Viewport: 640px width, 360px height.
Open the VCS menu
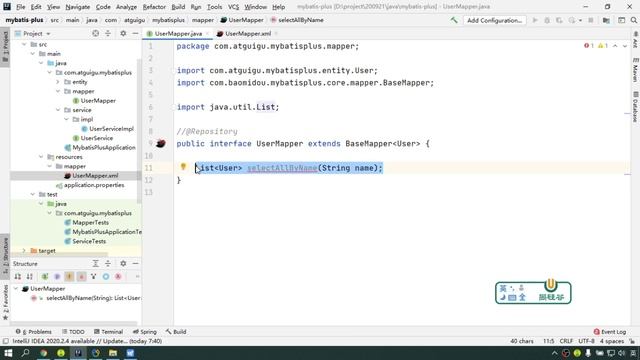click(x=233, y=7)
